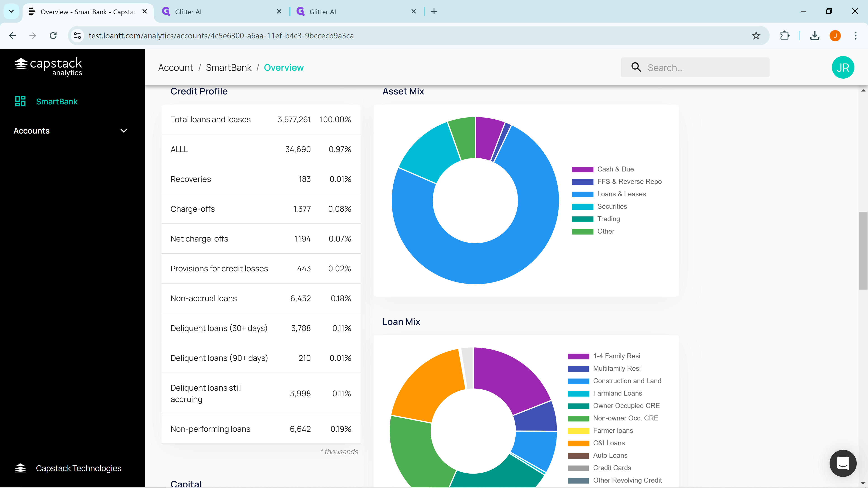This screenshot has width=868, height=488.
Task: Toggle Farmland Loans legend entry
Action: coord(605,393)
